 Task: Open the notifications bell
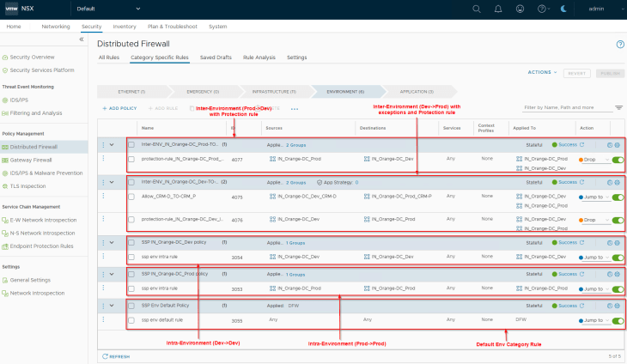coord(498,9)
